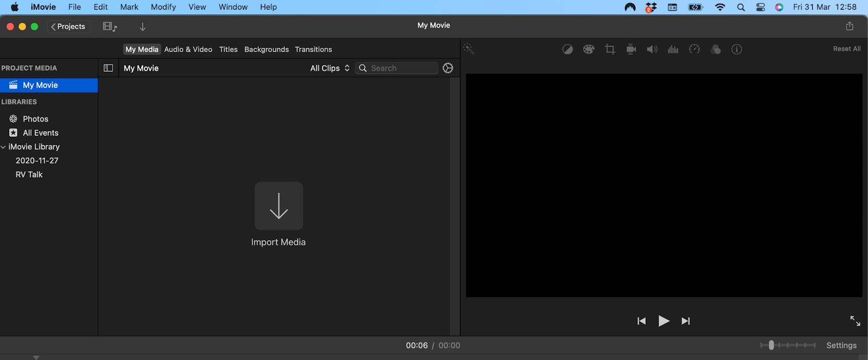This screenshot has height=360, width=868.
Task: Select My Movie in Project Media
Action: tap(49, 85)
